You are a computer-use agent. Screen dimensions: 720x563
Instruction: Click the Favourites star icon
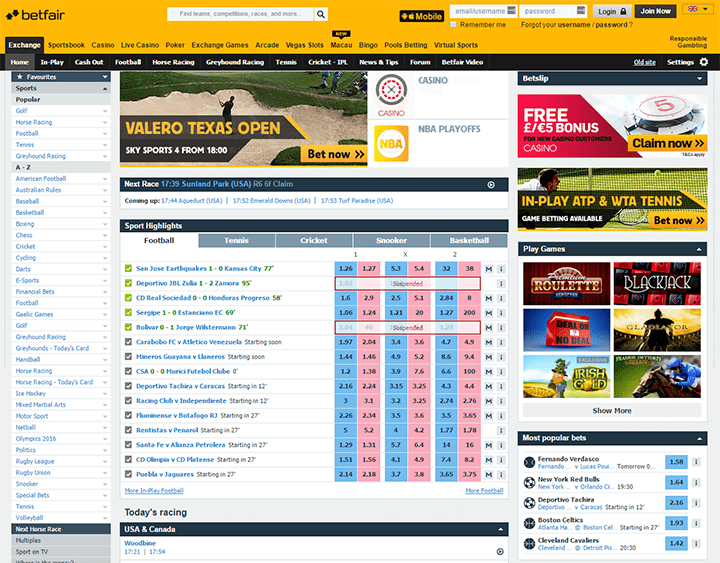coord(20,77)
